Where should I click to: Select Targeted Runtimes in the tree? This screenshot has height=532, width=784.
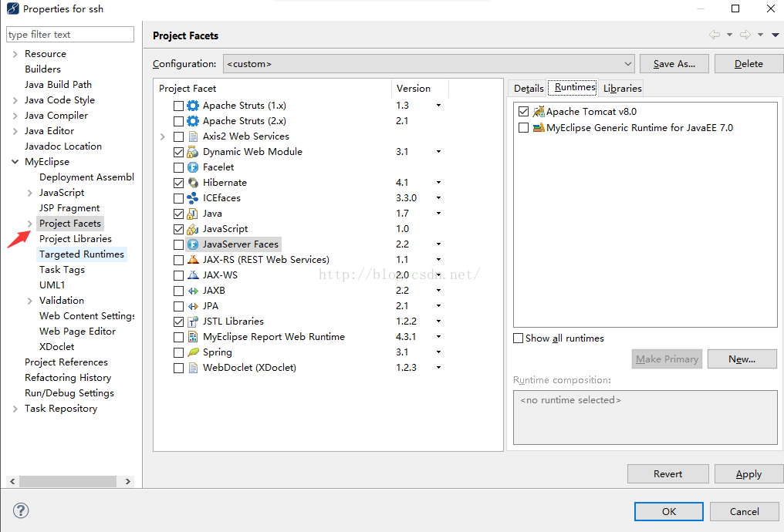click(x=82, y=254)
